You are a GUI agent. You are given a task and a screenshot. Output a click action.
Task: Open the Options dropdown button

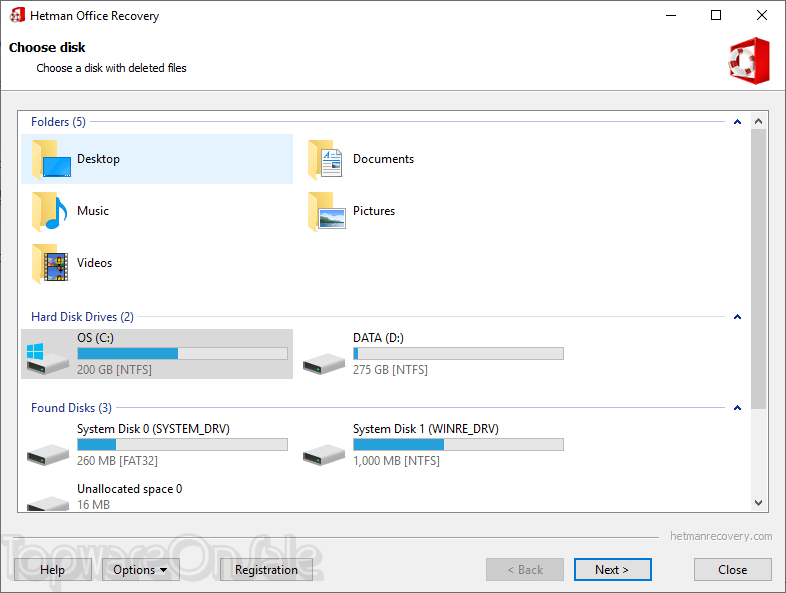coord(141,570)
